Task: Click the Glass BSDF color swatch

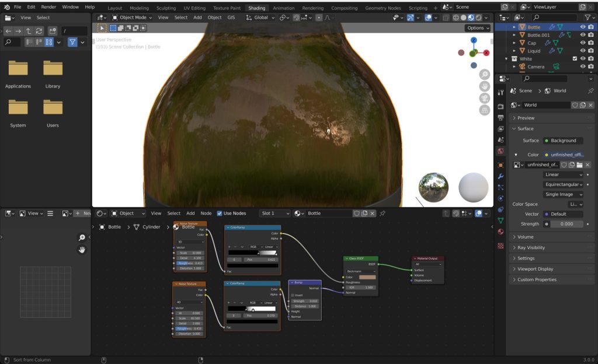Action: point(367,277)
